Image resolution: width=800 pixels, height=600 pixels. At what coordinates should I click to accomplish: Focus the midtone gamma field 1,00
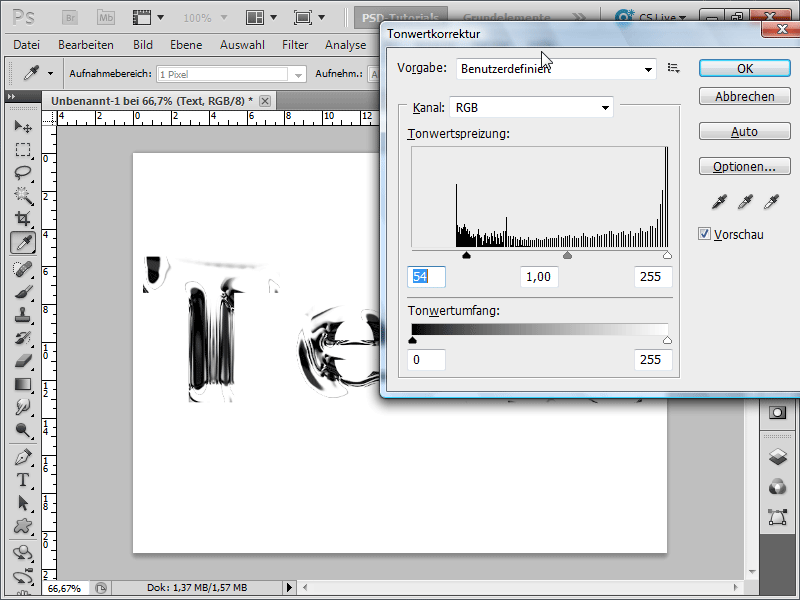tap(539, 277)
